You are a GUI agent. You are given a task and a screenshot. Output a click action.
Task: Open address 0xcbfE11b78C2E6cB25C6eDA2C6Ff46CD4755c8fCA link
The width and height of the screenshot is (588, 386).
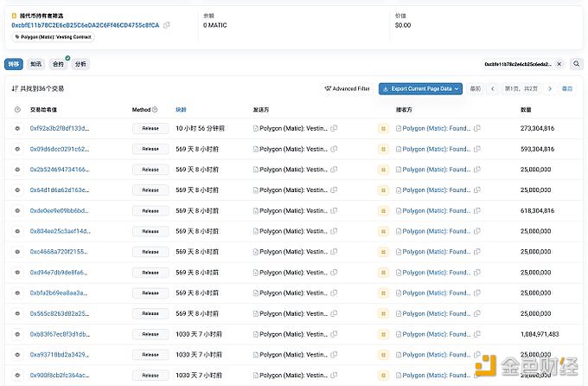(x=86, y=25)
